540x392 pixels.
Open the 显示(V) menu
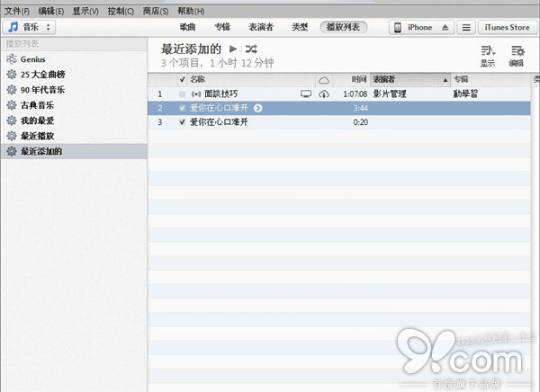[x=85, y=12]
